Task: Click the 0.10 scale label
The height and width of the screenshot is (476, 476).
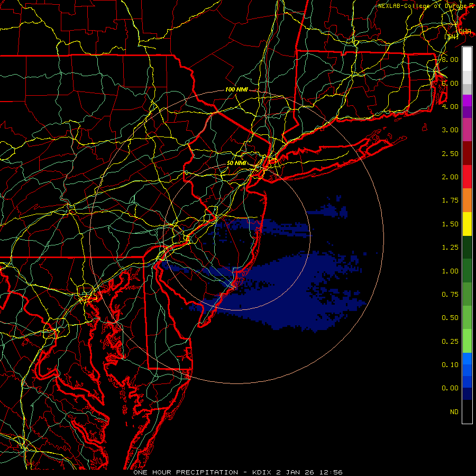Action: coord(450,365)
